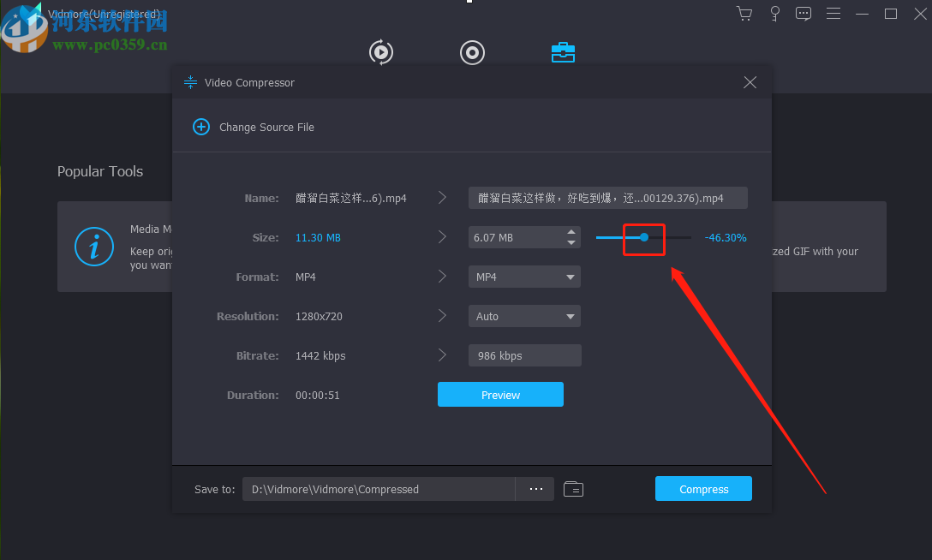Viewport: 932px width, 560px height.
Task: Close the Video Compressor dialog
Action: point(750,82)
